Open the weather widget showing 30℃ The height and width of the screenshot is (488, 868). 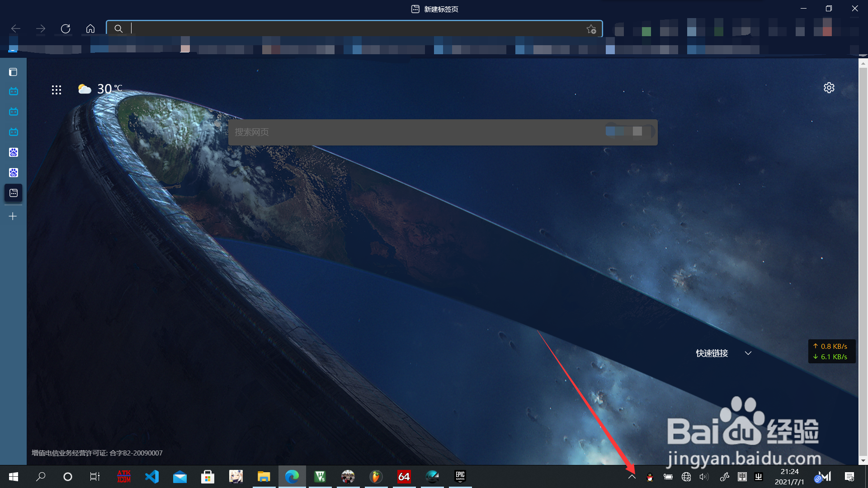pyautogui.click(x=100, y=89)
